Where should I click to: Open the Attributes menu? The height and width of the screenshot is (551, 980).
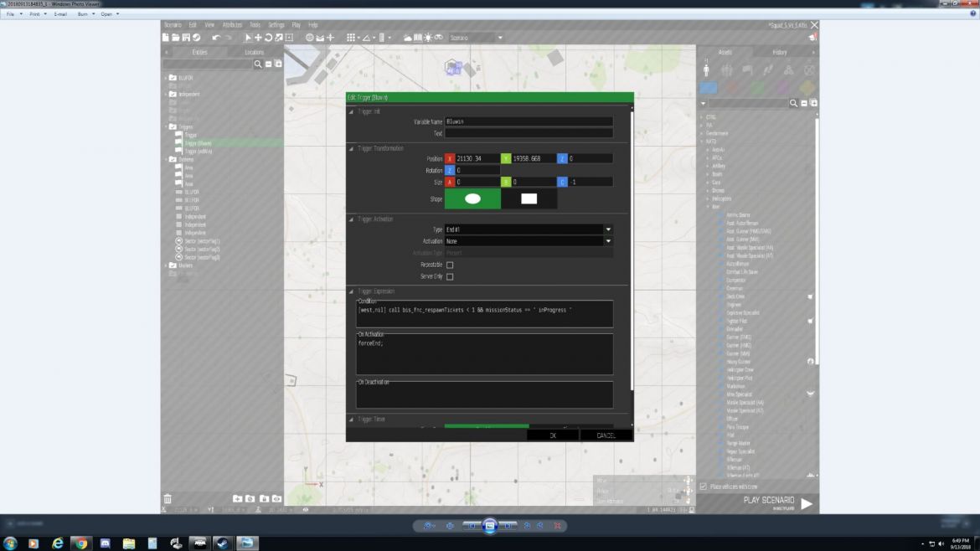click(232, 25)
